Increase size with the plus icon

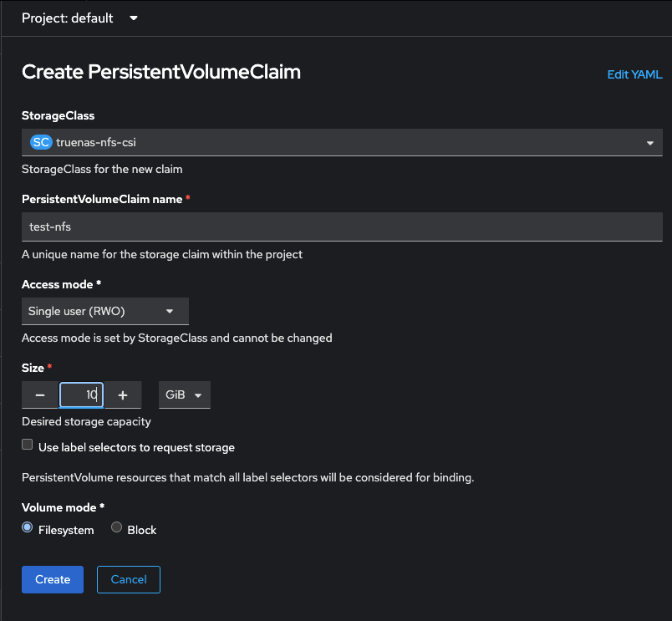point(123,394)
